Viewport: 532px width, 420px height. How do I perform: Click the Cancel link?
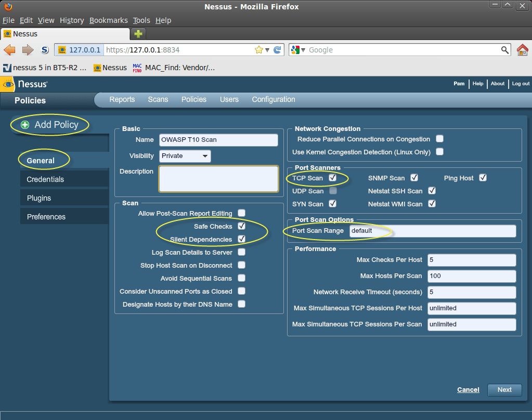click(468, 390)
